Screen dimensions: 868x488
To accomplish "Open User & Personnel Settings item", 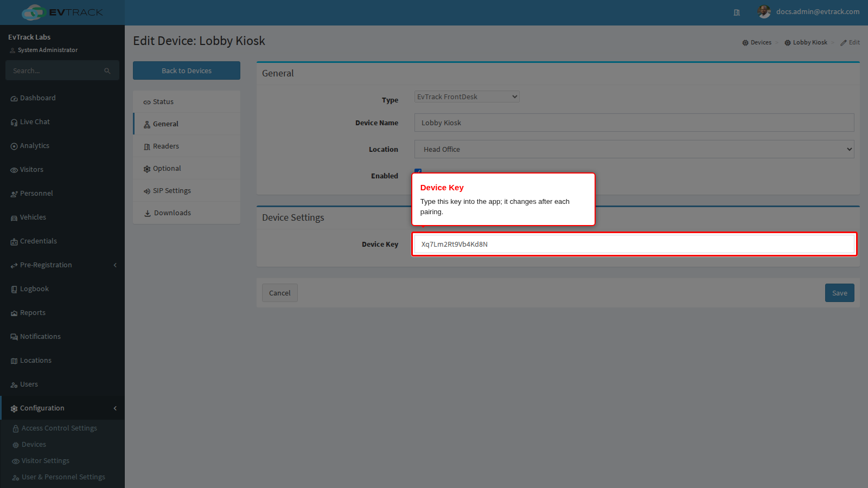I will point(62,477).
